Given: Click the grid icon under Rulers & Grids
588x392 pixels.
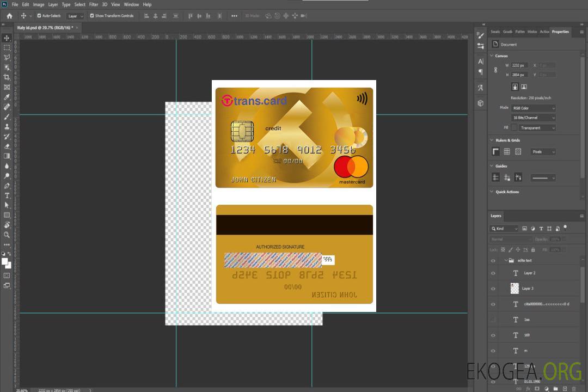Looking at the screenshot, I should coord(507,151).
